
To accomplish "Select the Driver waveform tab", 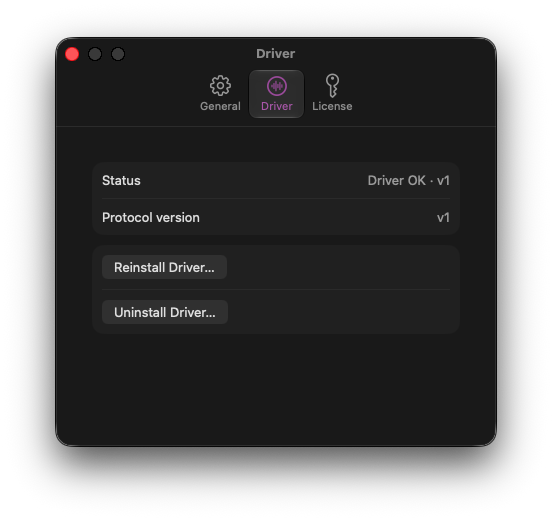I will pos(276,94).
